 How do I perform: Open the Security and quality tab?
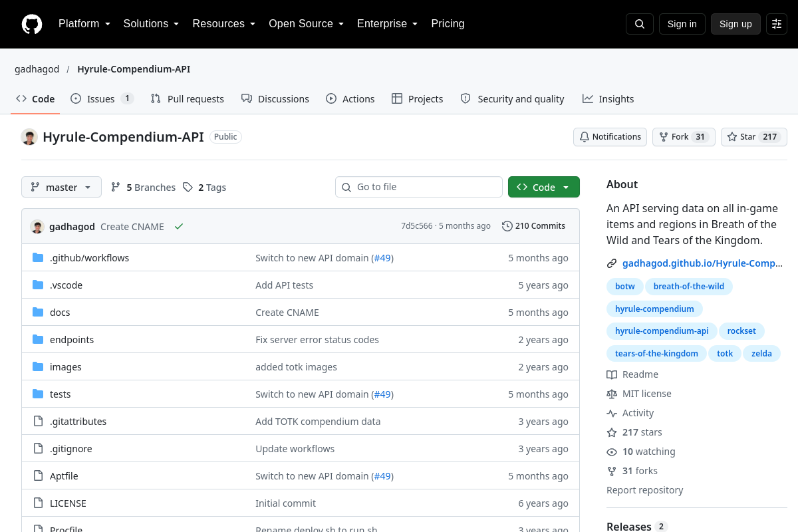513,99
